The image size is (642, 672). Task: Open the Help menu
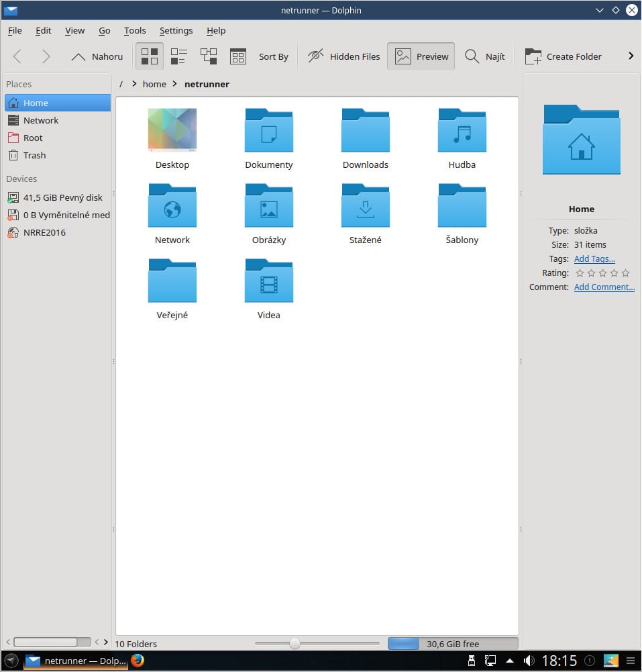coord(216,30)
